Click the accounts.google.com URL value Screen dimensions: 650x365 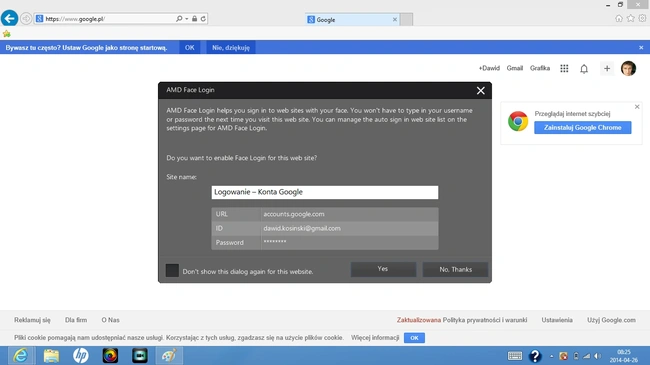[294, 214]
